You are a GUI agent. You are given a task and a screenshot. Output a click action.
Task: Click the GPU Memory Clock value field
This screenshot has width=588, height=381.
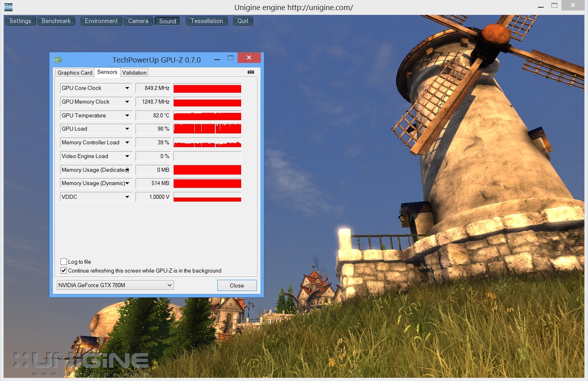coord(153,102)
